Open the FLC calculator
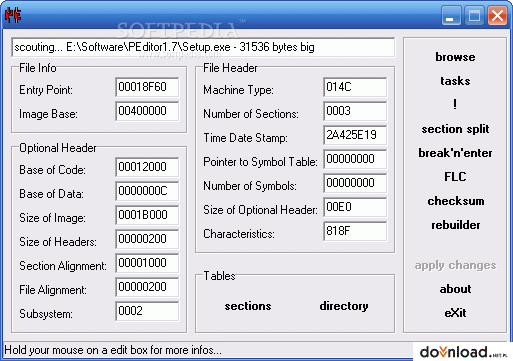This screenshot has height=361, width=513. coord(455,177)
